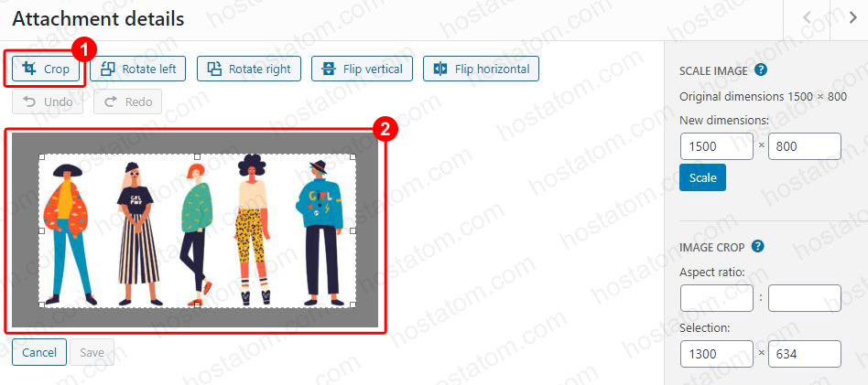The height and width of the screenshot is (385, 868).
Task: Flip the image vertically
Action: pos(362,70)
